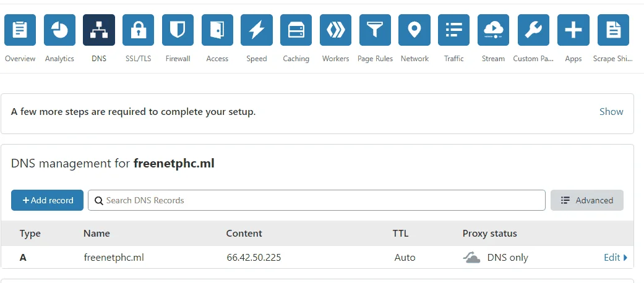Open the Stream cloud play icon
The image size is (644, 283).
[x=493, y=30]
